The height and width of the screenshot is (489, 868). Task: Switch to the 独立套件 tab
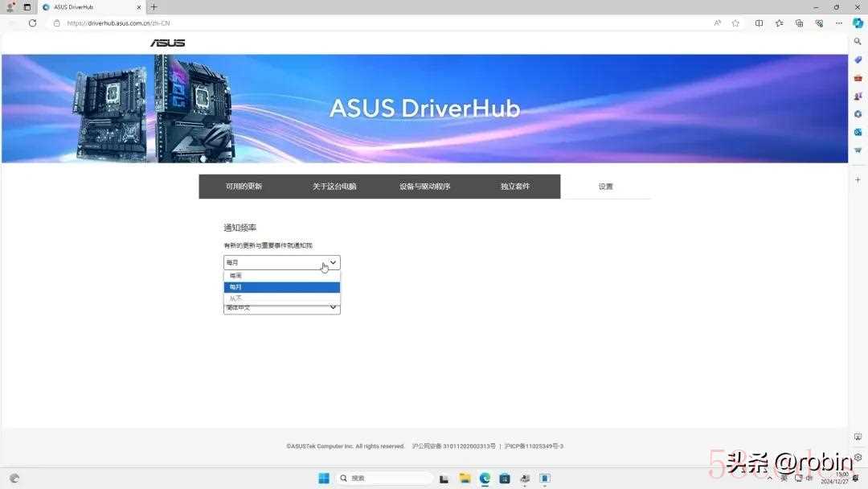coord(515,187)
